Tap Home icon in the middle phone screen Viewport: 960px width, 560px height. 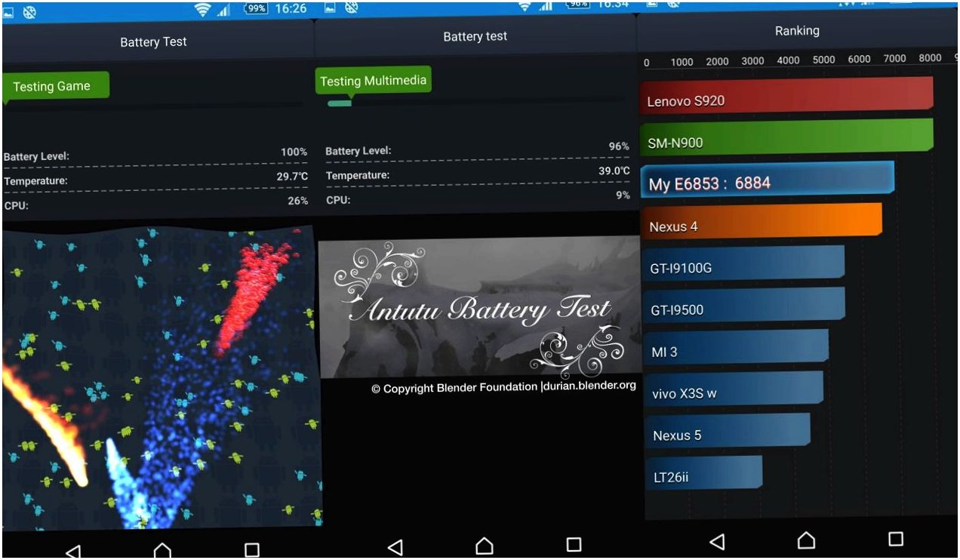click(x=484, y=545)
